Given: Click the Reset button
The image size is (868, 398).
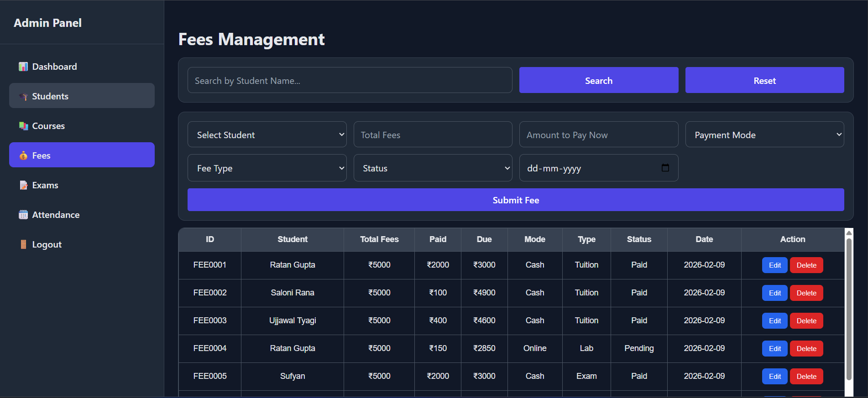Looking at the screenshot, I should [x=765, y=80].
